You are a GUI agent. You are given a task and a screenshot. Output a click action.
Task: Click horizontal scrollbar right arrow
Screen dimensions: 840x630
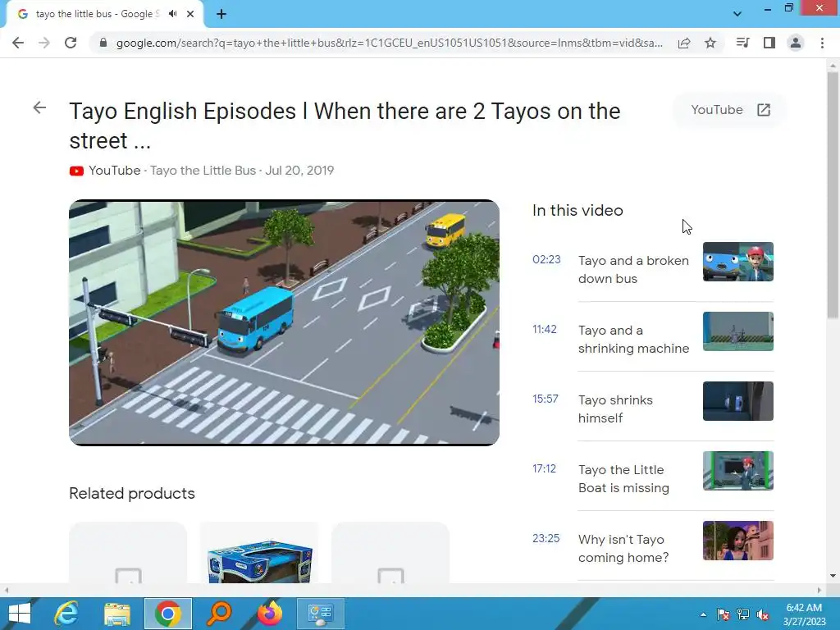(x=819, y=590)
